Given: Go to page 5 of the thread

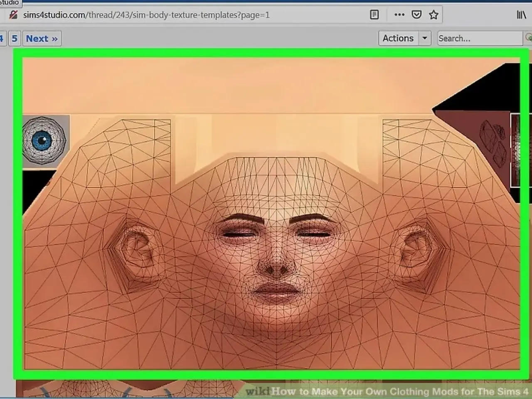Looking at the screenshot, I should click(15, 39).
